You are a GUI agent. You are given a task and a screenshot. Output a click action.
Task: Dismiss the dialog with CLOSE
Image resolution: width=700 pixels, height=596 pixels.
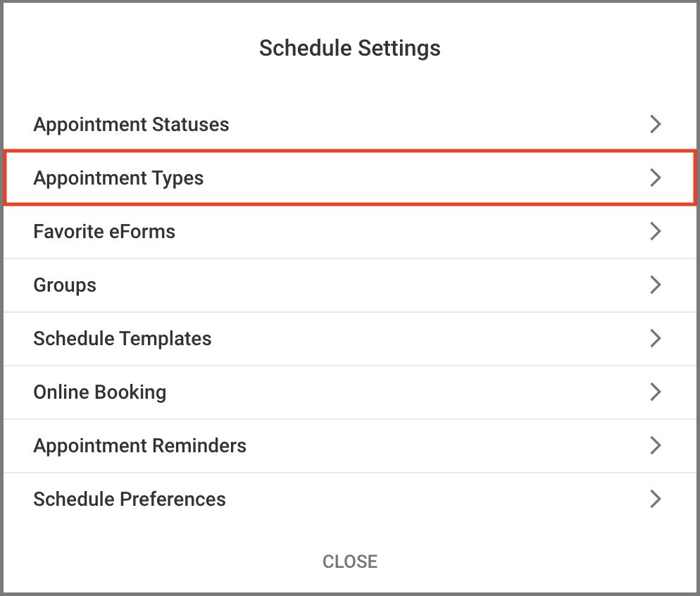coord(349,561)
